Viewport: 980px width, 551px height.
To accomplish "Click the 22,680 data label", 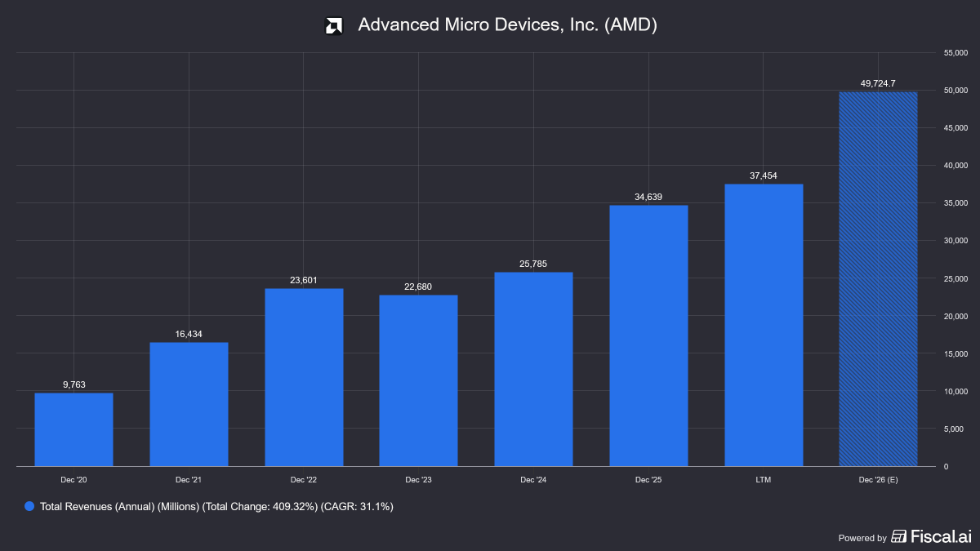I will click(418, 287).
